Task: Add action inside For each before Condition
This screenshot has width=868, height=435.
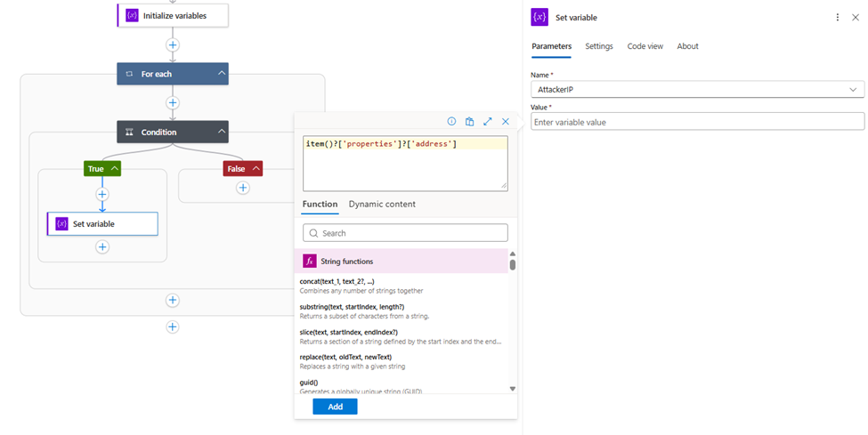Action: pos(173,103)
